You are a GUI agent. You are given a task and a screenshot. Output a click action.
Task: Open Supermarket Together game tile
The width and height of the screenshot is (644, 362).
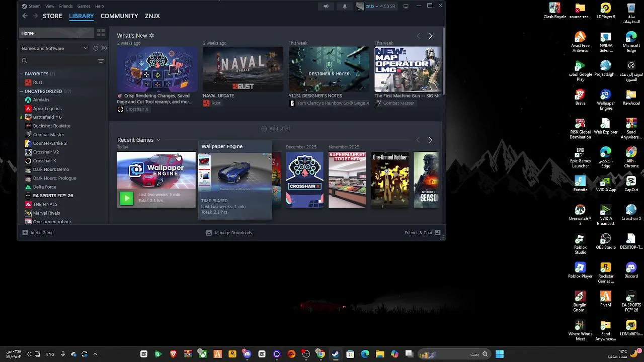347,180
